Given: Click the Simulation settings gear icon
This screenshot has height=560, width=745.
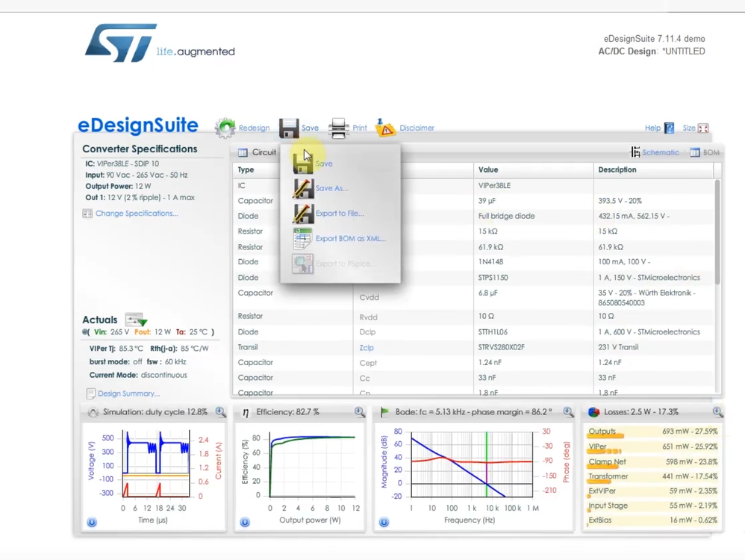Looking at the screenshot, I should coord(93,412).
